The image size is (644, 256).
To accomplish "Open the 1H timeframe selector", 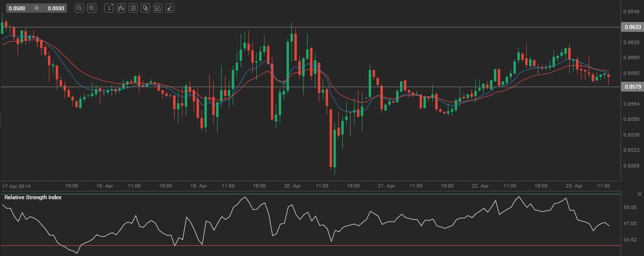I will pyautogui.click(x=109, y=8).
